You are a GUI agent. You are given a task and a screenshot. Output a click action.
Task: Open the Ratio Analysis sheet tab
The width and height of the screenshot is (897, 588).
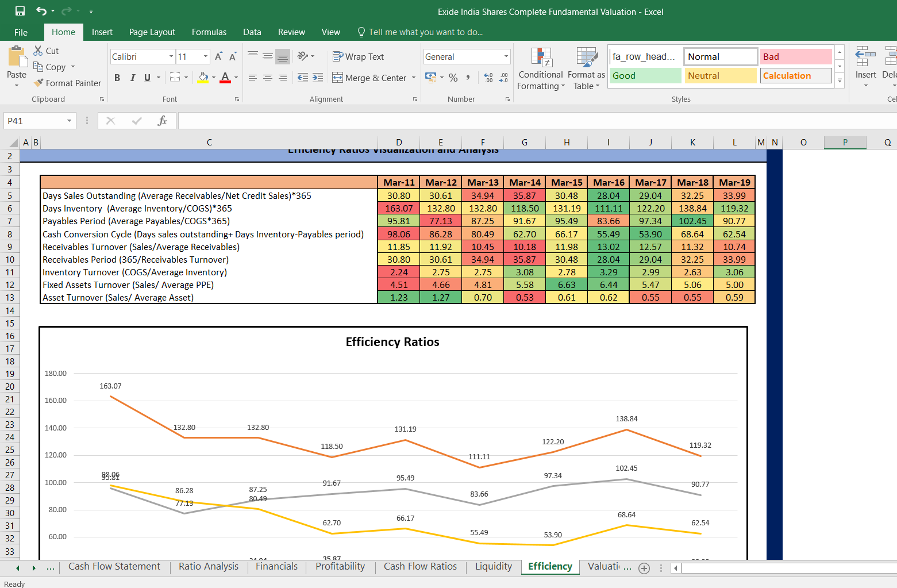pyautogui.click(x=209, y=566)
